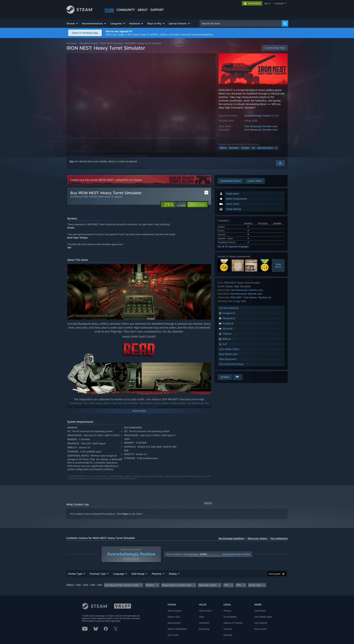Click the search magnifier button

[x=285, y=23]
